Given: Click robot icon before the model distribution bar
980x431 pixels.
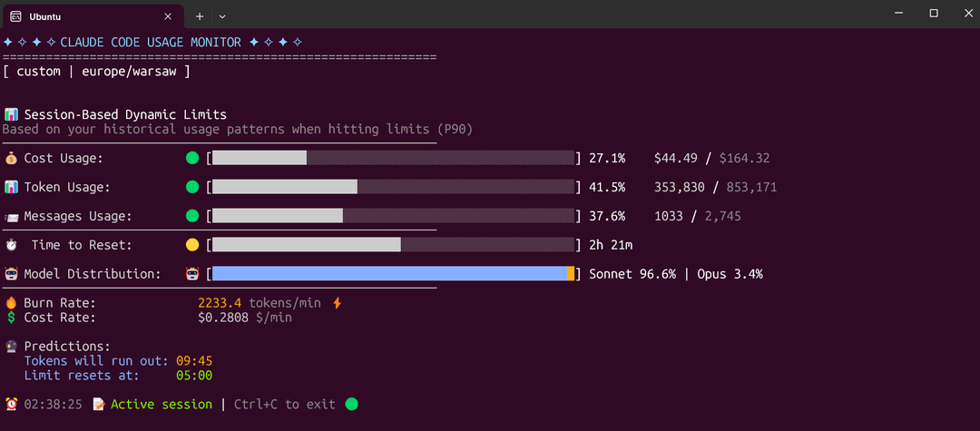Looking at the screenshot, I should [191, 274].
